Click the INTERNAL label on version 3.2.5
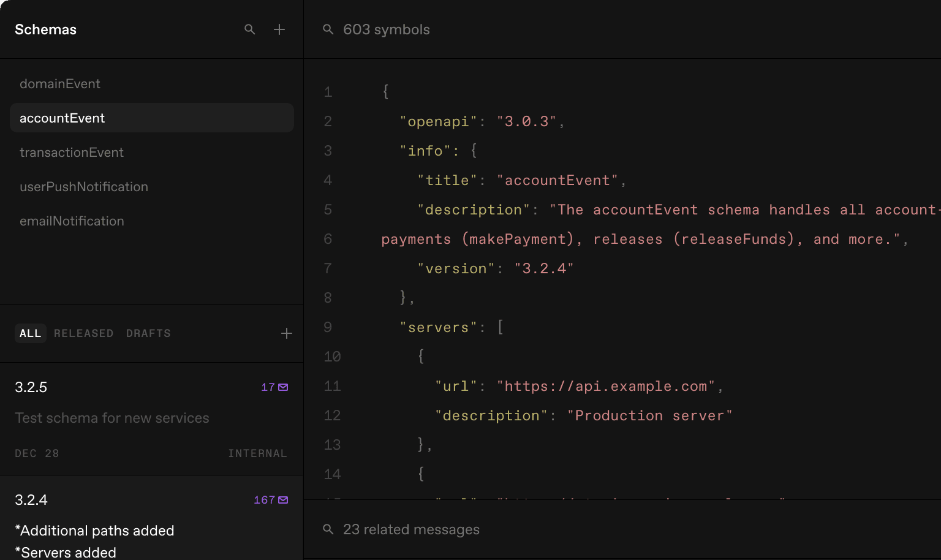This screenshot has width=941, height=560. click(257, 453)
